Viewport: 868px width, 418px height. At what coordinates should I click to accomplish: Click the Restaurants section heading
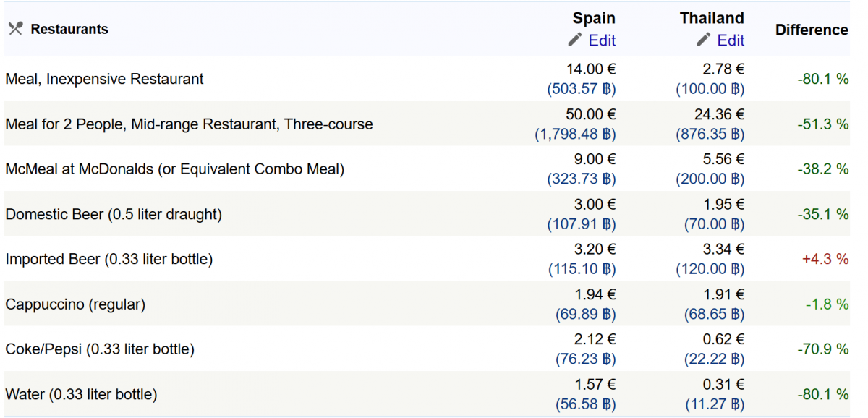point(69,30)
